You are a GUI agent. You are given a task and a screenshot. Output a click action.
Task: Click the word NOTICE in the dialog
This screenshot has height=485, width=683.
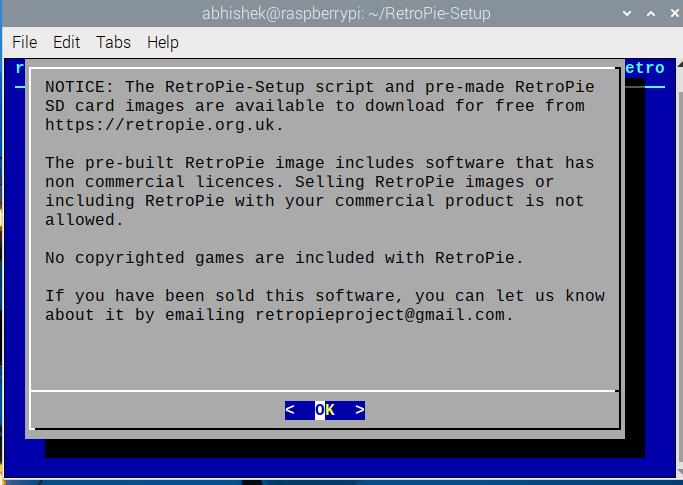tap(75, 87)
